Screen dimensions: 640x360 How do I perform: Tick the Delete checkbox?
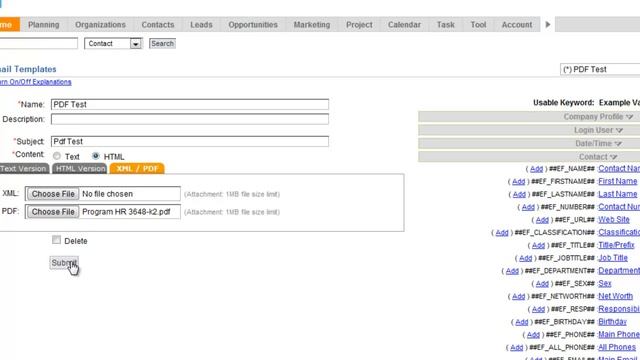click(56, 240)
